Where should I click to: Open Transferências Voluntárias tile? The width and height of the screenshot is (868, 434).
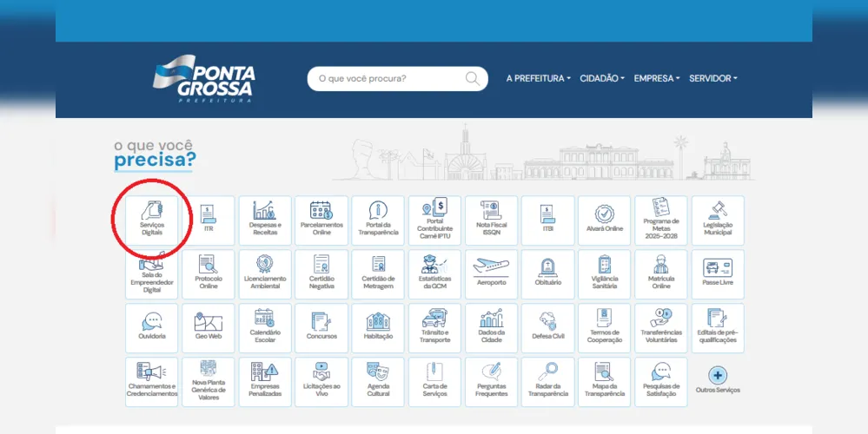coord(661,328)
